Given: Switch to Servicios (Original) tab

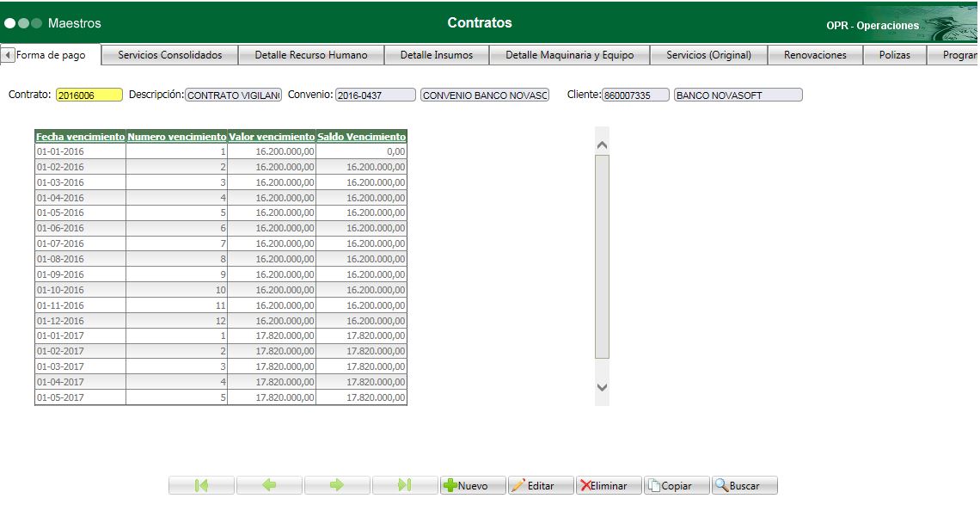Looking at the screenshot, I should 708,55.
